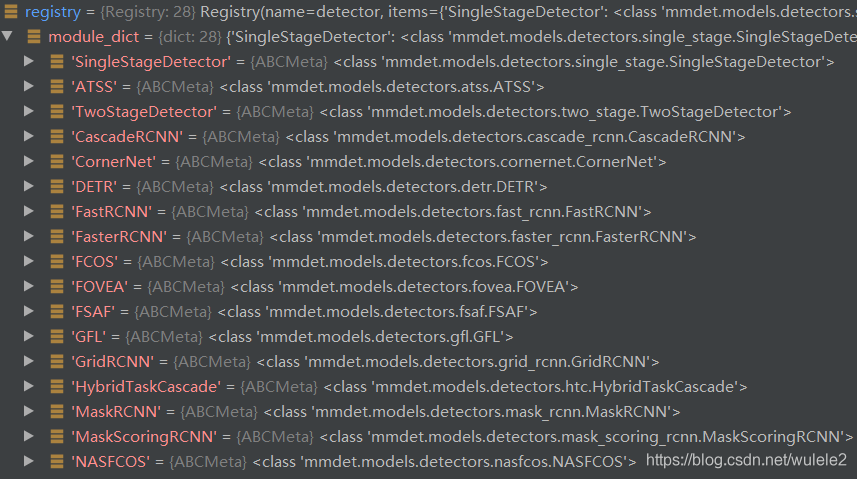857x479 pixels.
Task: Click the dict icon beside 'FasterRCNN'
Action: point(57,236)
